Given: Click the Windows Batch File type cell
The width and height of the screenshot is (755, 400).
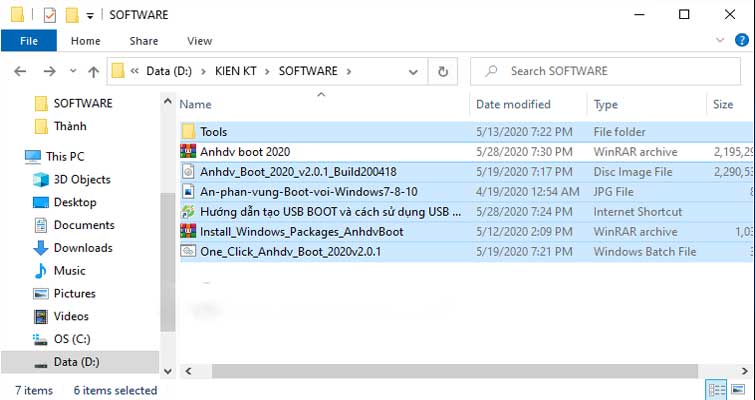Looking at the screenshot, I should 645,252.
